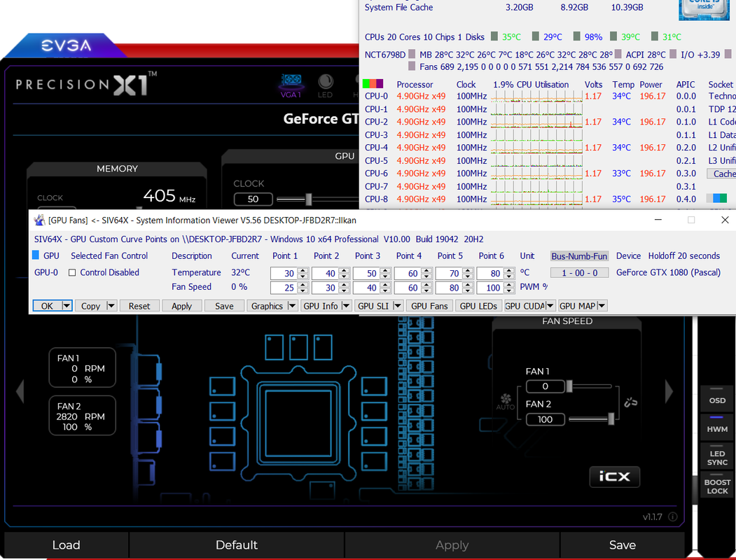Image resolution: width=736 pixels, height=560 pixels.
Task: Click the grey status square beside 98%
Action: (x=576, y=36)
